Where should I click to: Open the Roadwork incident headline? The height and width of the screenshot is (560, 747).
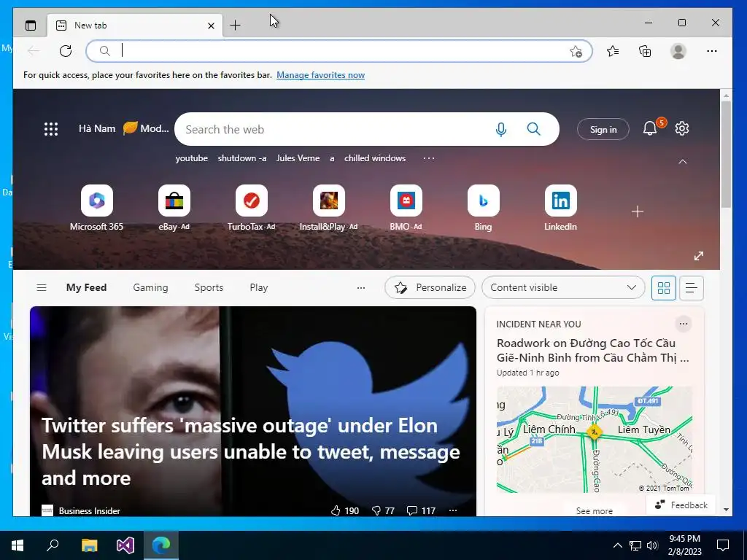click(593, 351)
